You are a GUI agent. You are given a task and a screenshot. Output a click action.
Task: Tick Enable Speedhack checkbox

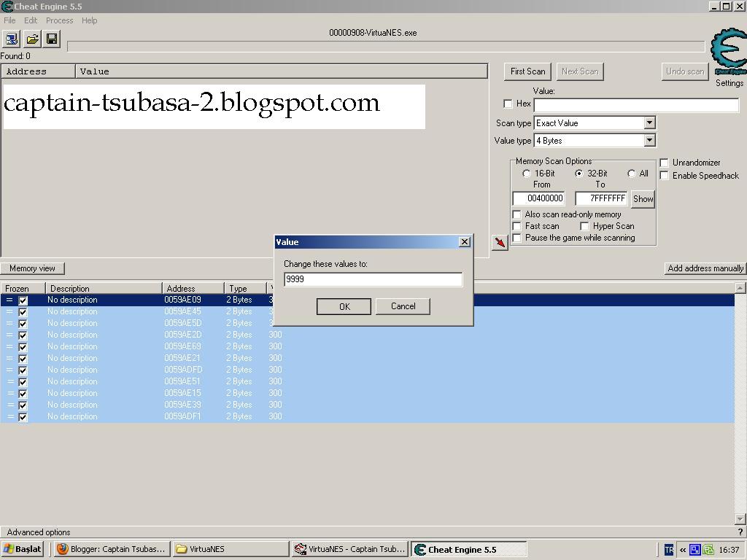pos(664,176)
